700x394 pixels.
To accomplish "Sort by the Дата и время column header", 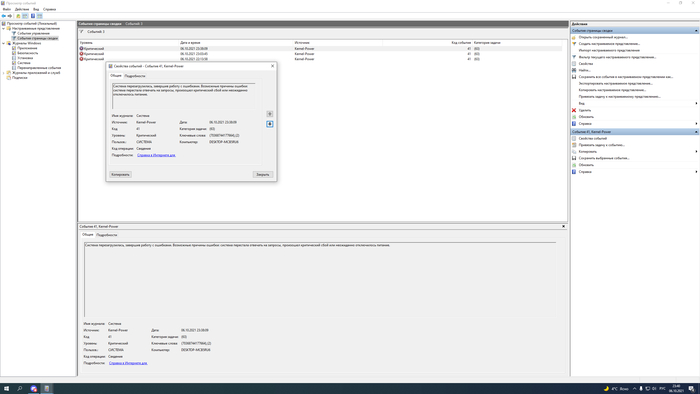I will pyautogui.click(x=237, y=43).
